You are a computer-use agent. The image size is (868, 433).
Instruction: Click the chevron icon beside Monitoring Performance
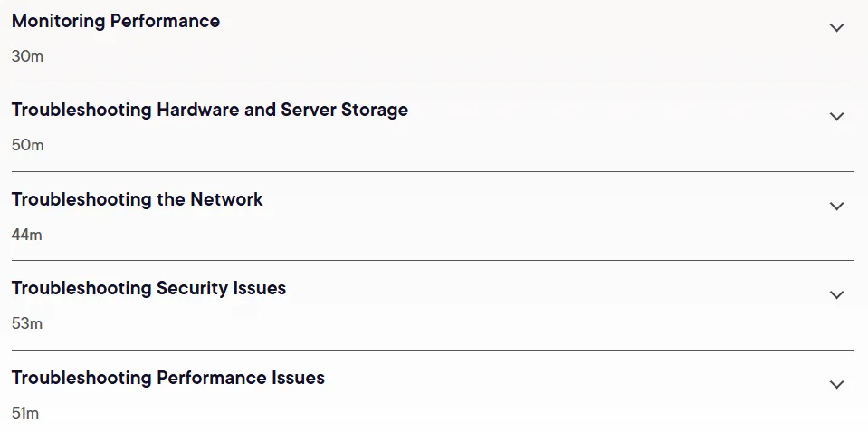tap(837, 27)
